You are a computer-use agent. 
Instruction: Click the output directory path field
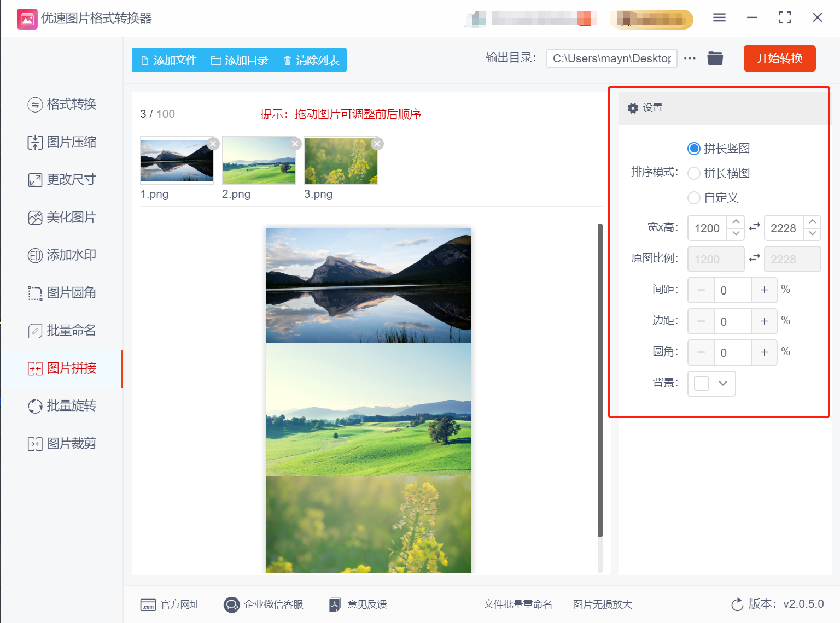point(612,58)
